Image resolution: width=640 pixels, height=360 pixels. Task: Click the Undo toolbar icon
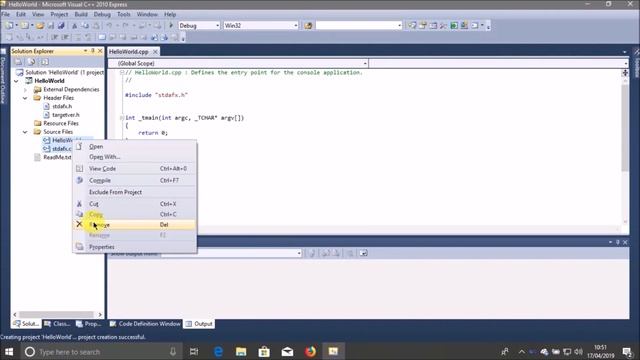click(x=109, y=25)
